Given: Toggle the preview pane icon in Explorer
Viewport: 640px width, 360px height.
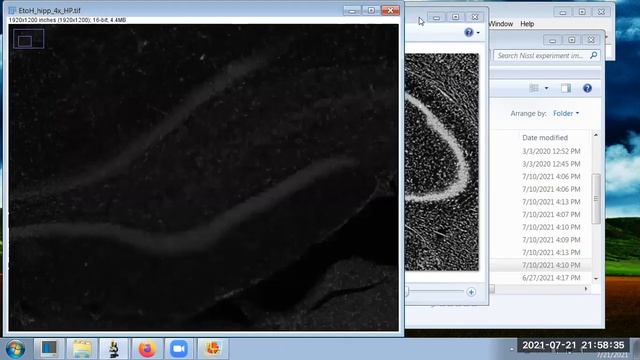Looking at the screenshot, I should pyautogui.click(x=566, y=88).
